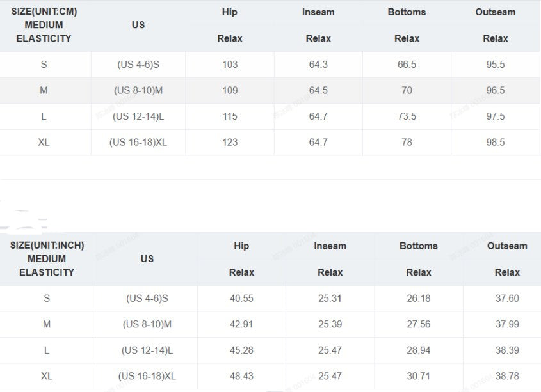Select hip value 103
Viewport: 541px width, 392px height.
click(x=230, y=65)
